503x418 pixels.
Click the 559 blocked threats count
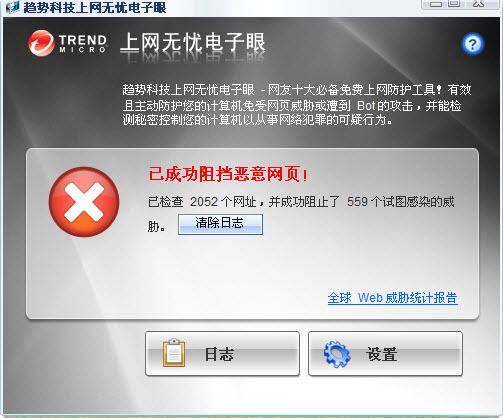(x=357, y=202)
